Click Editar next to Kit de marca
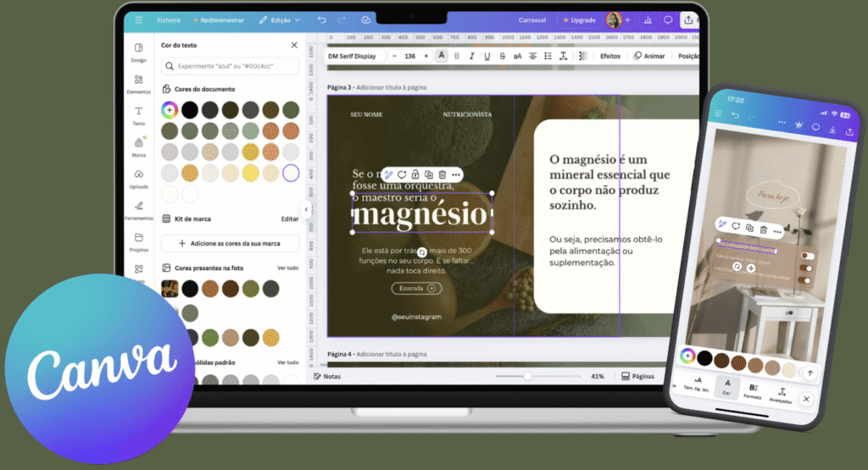Screen dimensions: 868x470 pyautogui.click(x=290, y=219)
